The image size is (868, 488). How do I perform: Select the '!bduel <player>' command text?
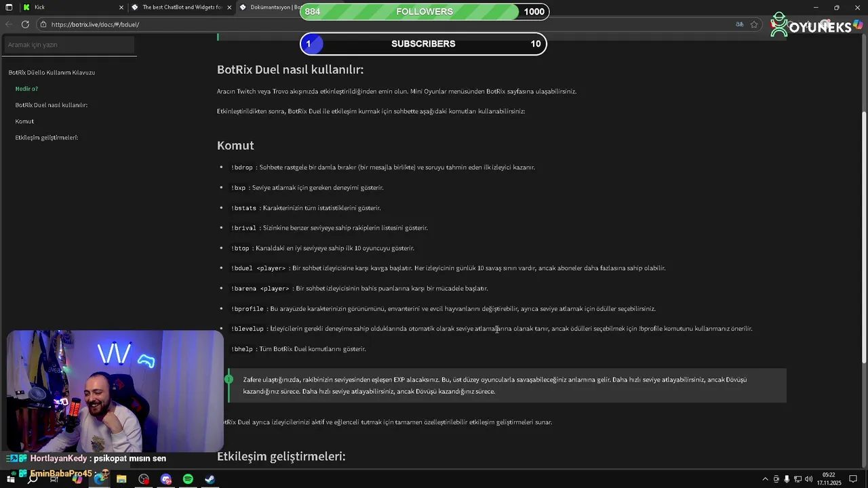pyautogui.click(x=258, y=268)
